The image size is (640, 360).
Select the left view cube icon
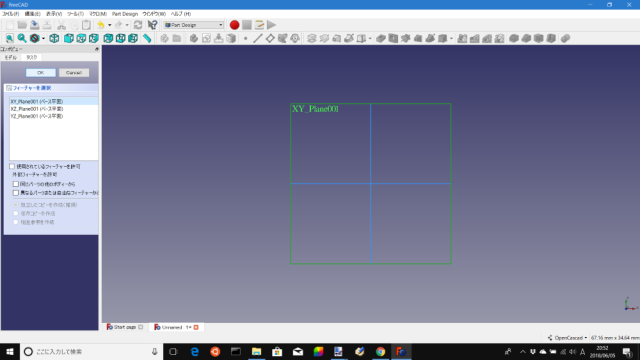click(133, 38)
